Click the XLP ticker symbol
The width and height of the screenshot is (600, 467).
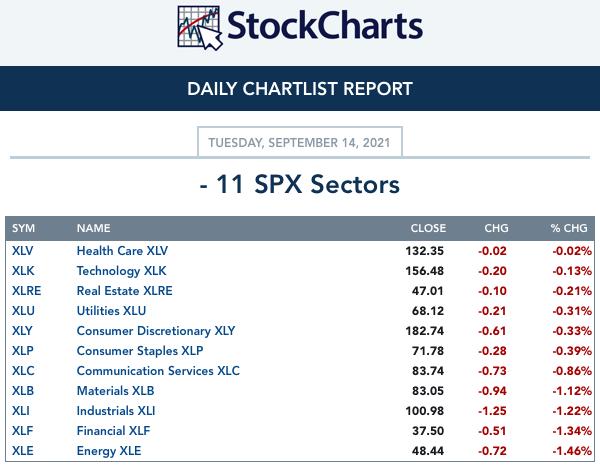pyautogui.click(x=23, y=351)
